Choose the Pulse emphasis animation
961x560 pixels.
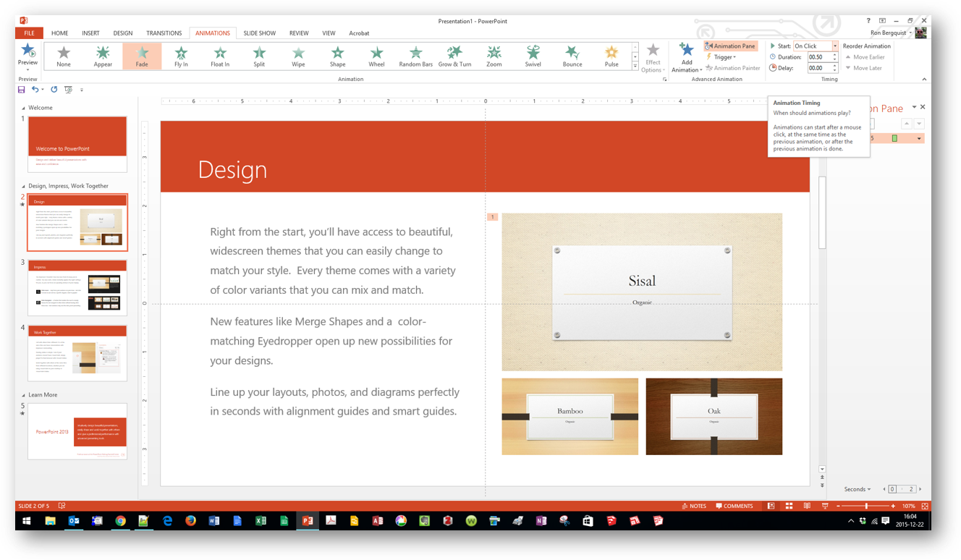pyautogui.click(x=611, y=56)
